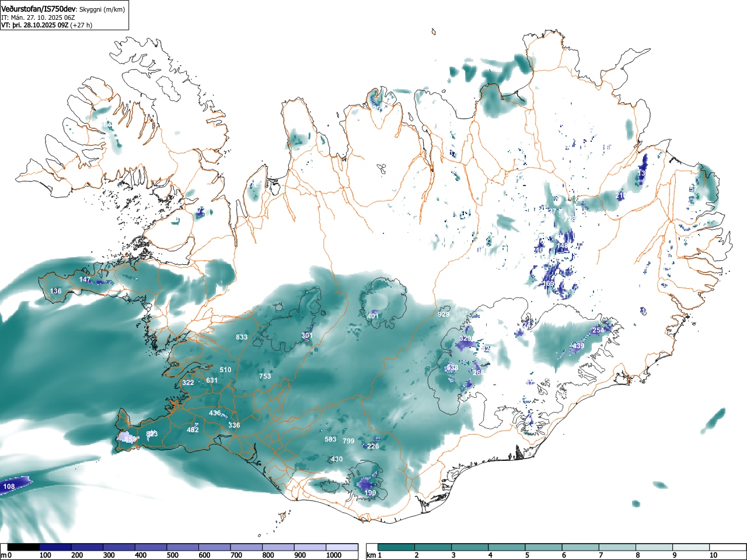The height and width of the screenshot is (560, 747).
Task: Click the visibility value 430 on the map
Action: [x=337, y=459]
